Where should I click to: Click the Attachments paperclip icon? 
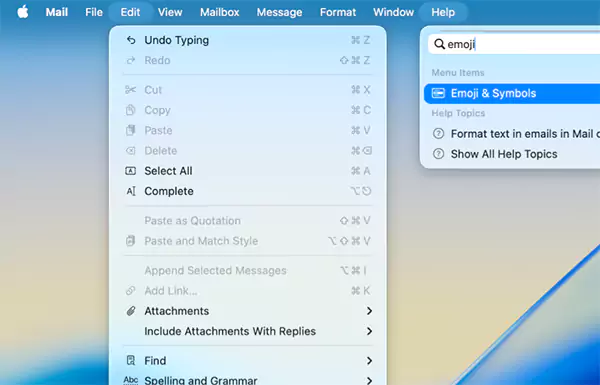point(131,311)
